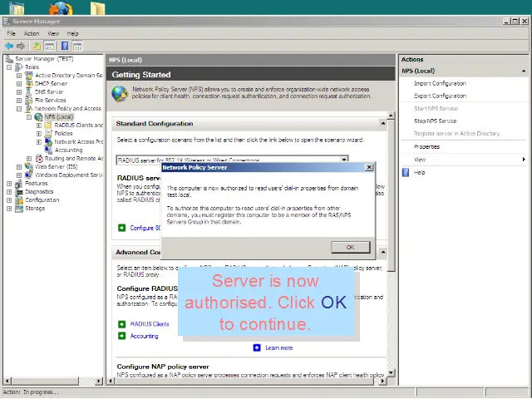Click the Network Policy and Access icon
Screen dimensions: 532x399
[29, 109]
